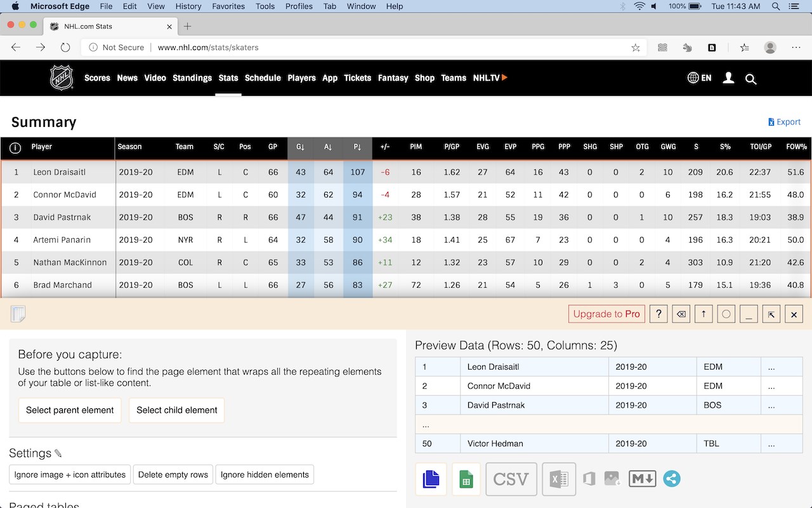Open the File menu

click(x=106, y=6)
